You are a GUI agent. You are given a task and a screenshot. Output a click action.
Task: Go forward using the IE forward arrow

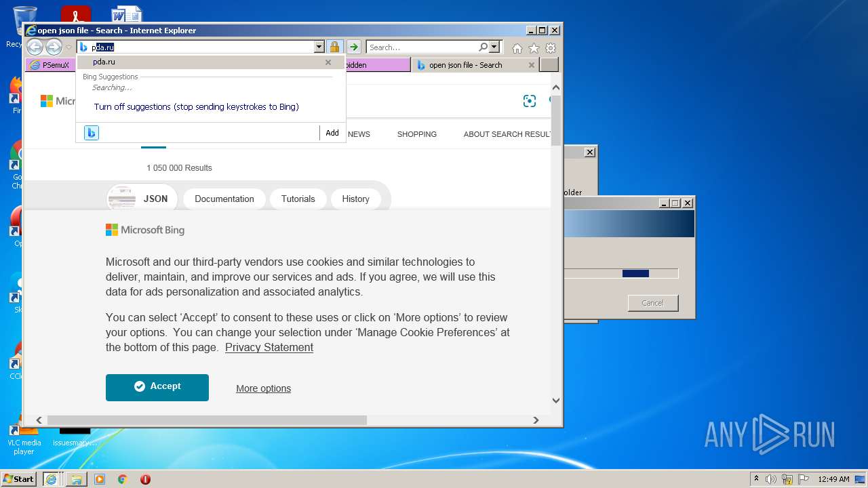(54, 47)
